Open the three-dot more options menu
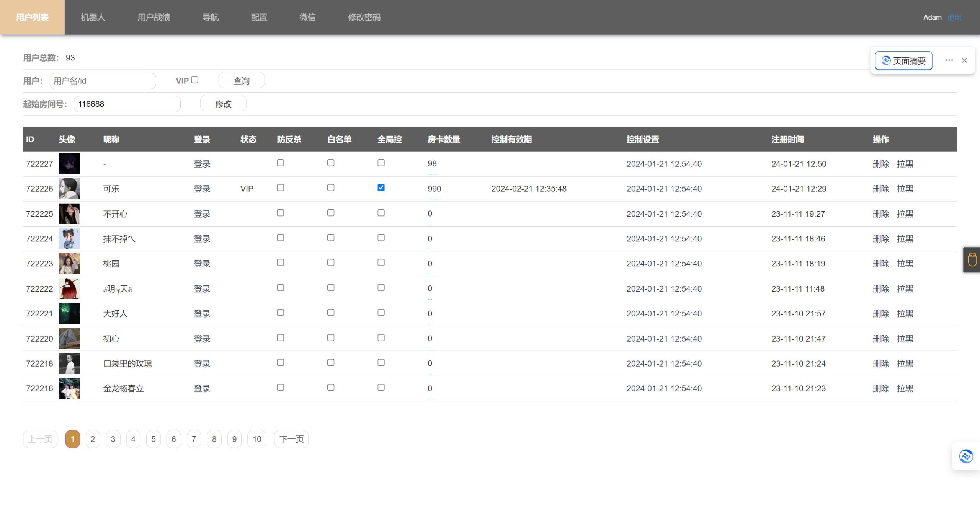This screenshot has width=980, height=528. [x=949, y=60]
